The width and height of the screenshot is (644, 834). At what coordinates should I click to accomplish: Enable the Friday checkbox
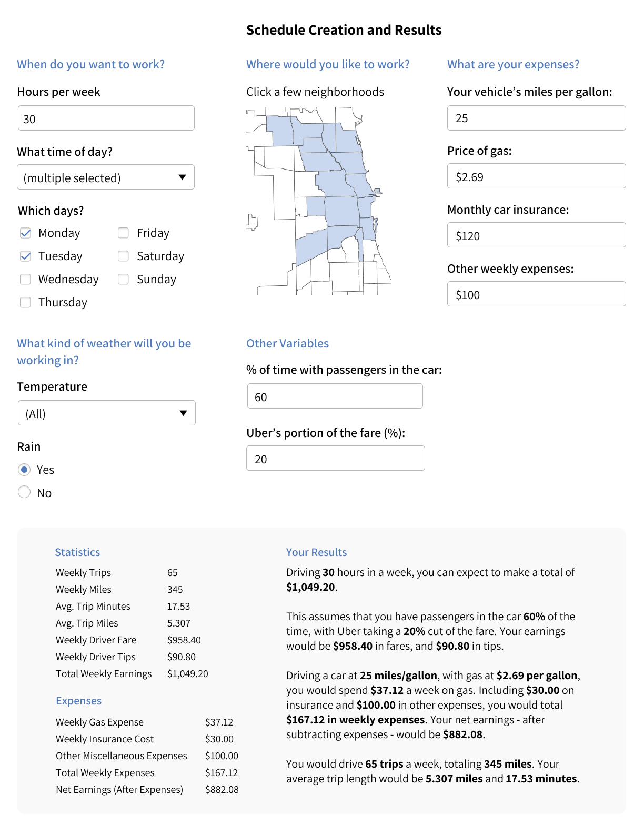tap(123, 233)
